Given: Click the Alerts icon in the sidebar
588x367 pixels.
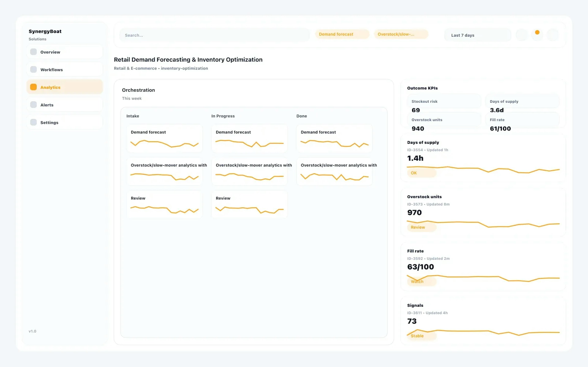Looking at the screenshot, I should 33,104.
